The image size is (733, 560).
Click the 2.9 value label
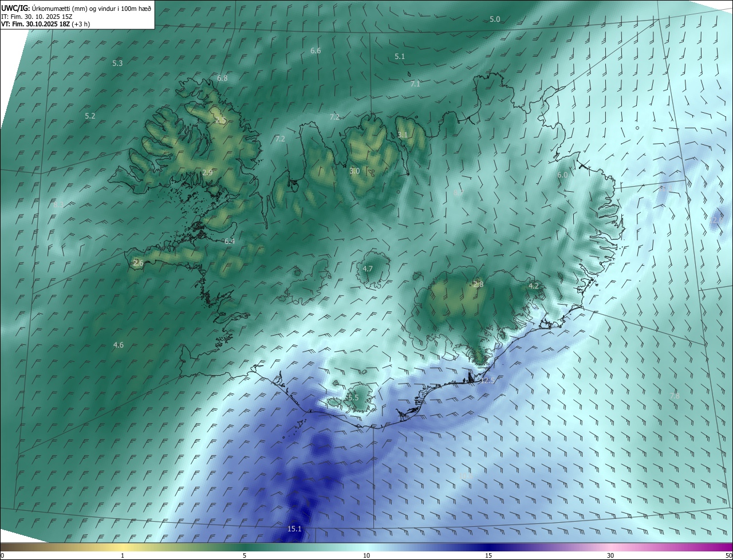207,173
